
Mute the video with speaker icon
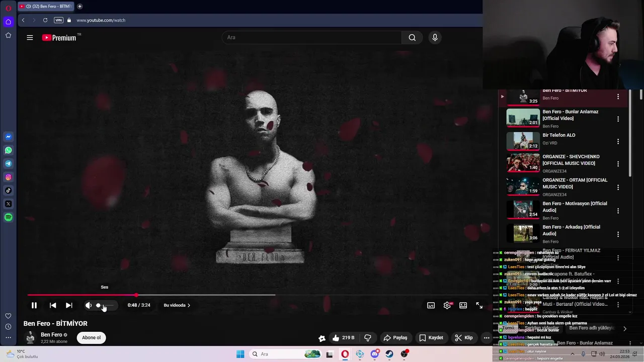(89, 305)
